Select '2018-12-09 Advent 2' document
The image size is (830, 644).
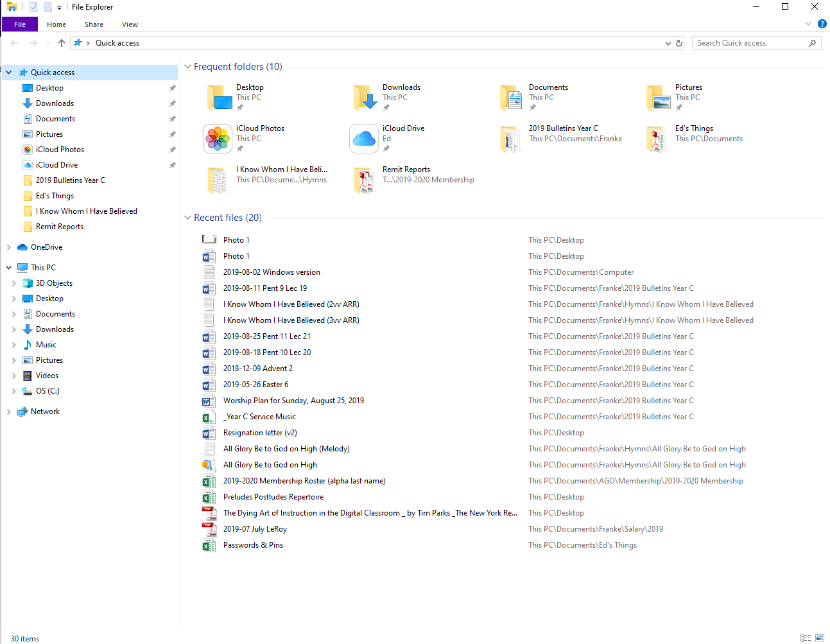tap(258, 369)
